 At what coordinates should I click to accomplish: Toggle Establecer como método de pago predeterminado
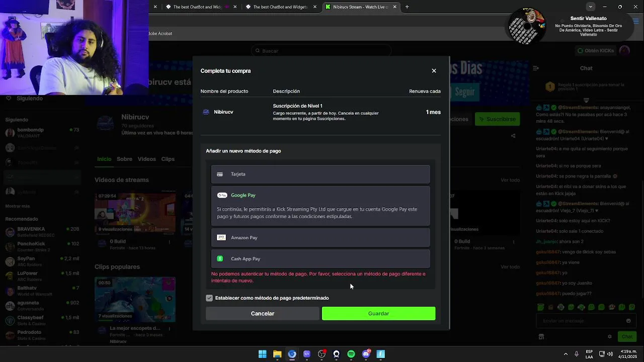209,298
